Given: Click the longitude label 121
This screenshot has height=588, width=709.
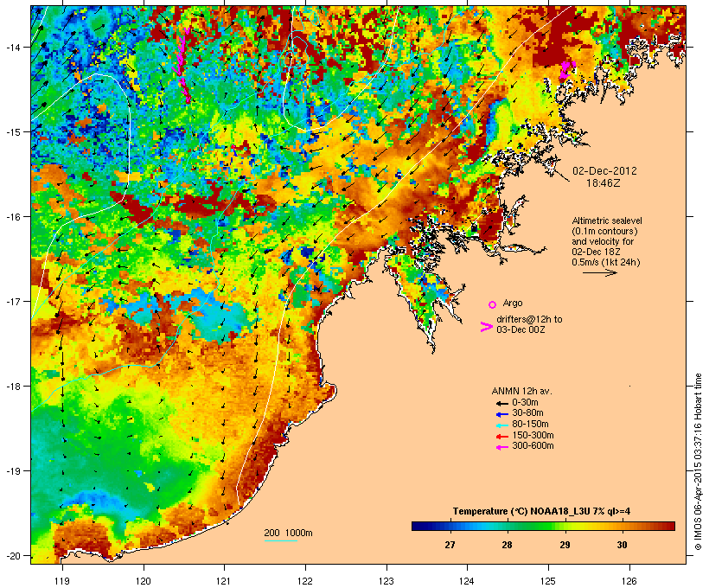Looking at the screenshot, I should [224, 581].
